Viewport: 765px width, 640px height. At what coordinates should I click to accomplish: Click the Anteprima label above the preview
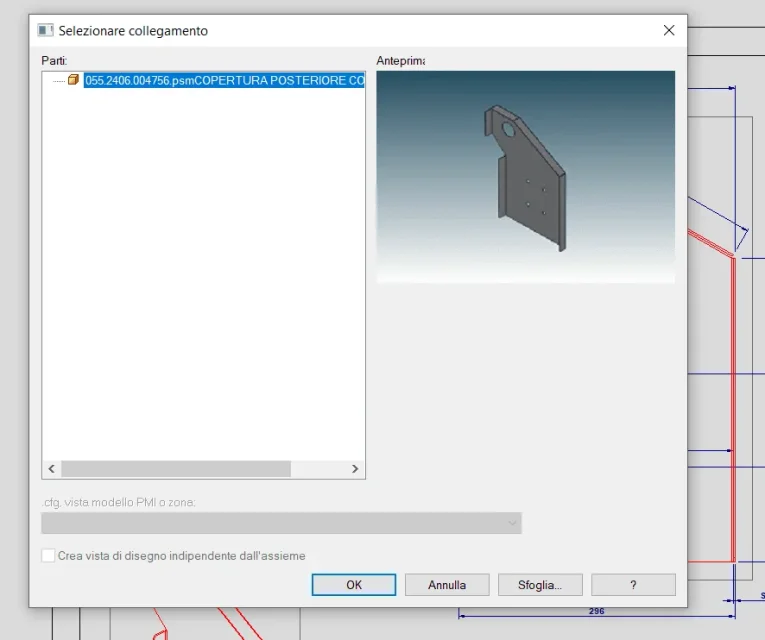coord(400,61)
